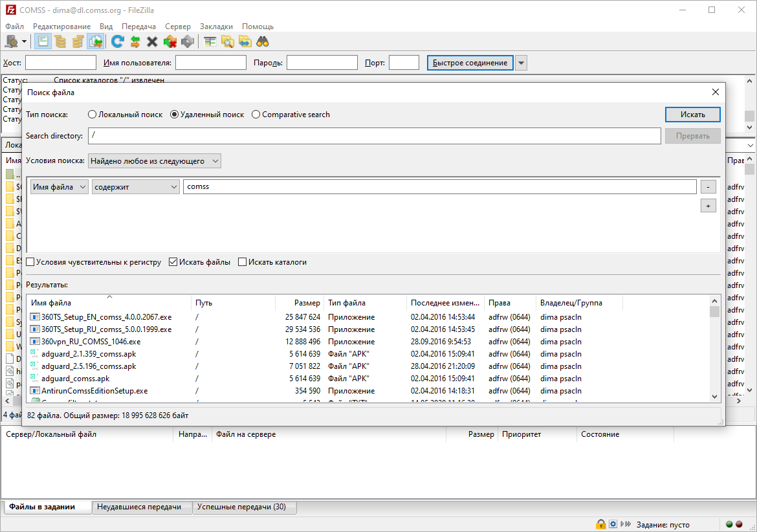Select the adguard_2.1.359_comss.apk file icon
Screen dimensions: 757x532
click(35, 354)
